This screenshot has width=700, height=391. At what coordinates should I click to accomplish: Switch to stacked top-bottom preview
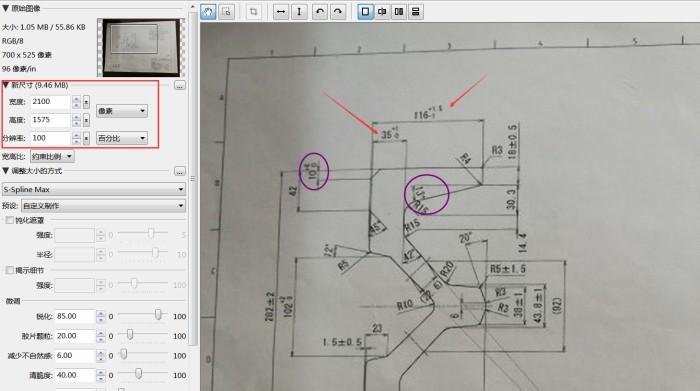416,12
